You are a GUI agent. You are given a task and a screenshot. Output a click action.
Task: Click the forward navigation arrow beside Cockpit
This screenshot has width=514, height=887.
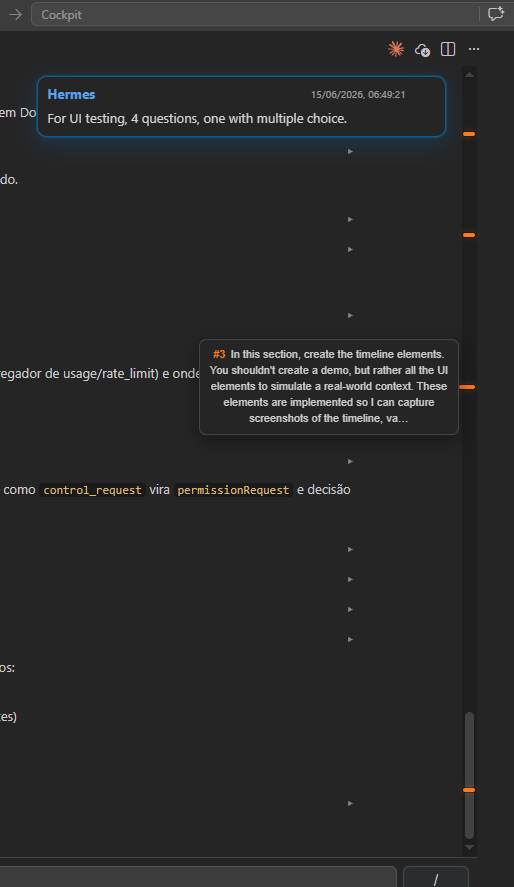(x=15, y=15)
